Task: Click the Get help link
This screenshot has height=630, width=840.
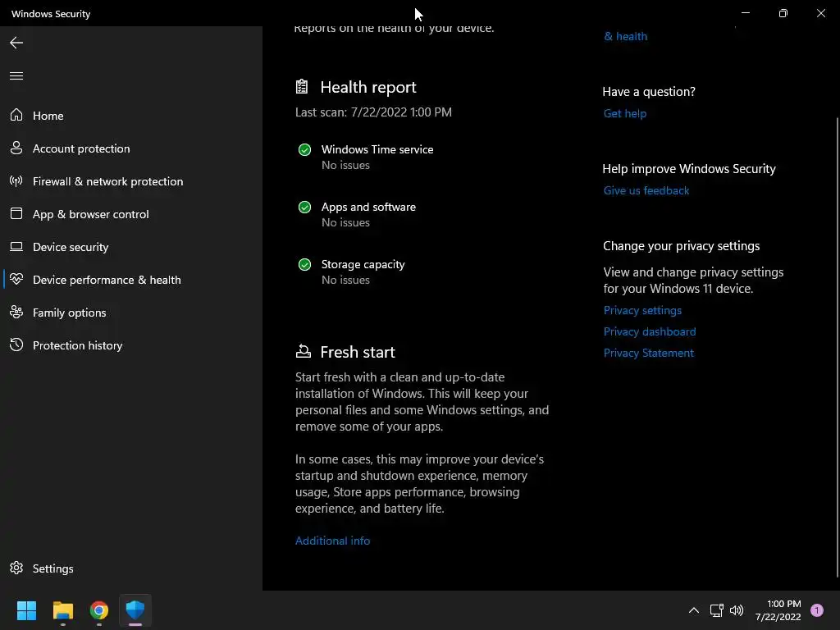Action: pyautogui.click(x=624, y=113)
